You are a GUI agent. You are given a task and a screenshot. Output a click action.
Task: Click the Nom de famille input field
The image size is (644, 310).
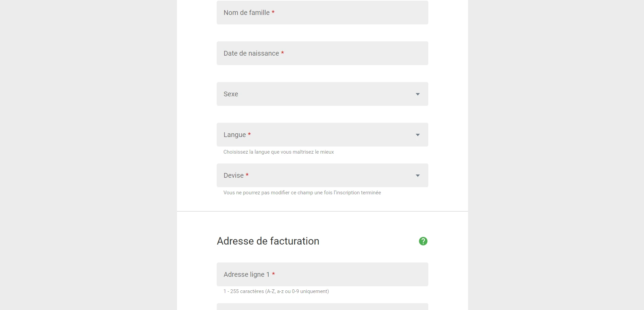pos(322,13)
